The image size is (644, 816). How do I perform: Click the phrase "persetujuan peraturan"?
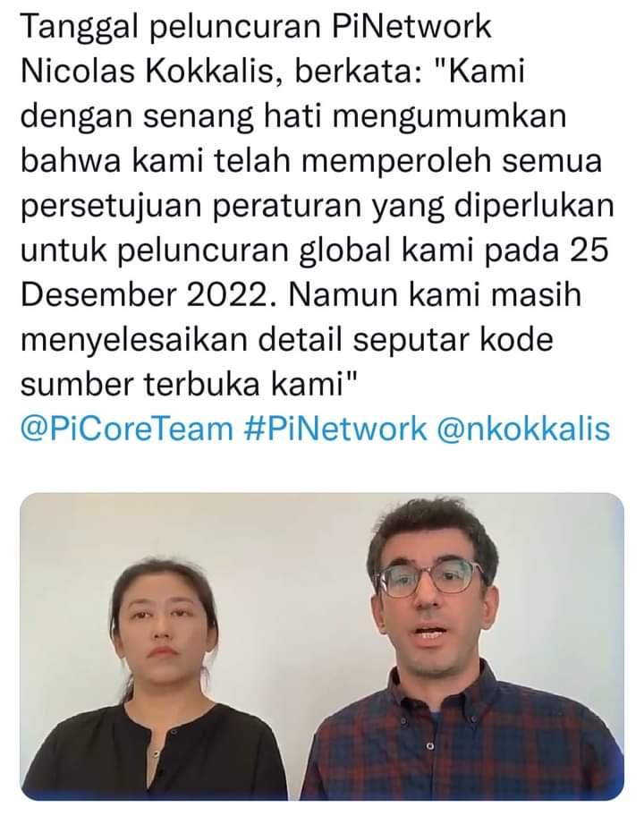click(191, 206)
